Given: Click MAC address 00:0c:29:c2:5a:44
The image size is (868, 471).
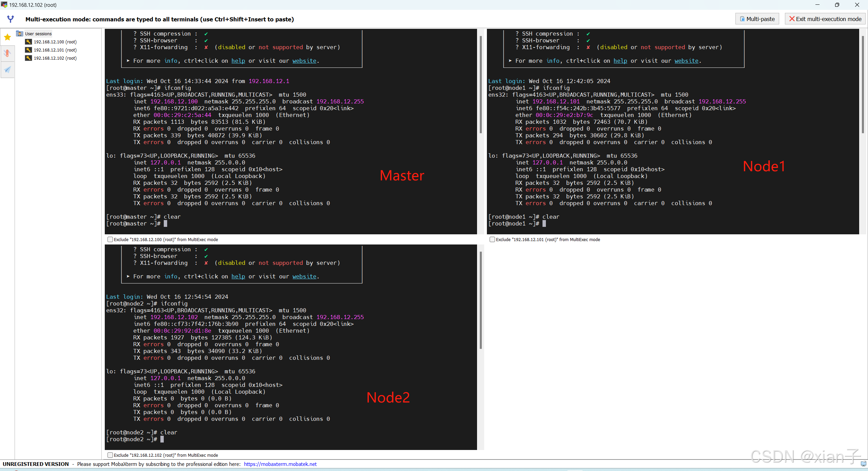Looking at the screenshot, I should coord(182,115).
